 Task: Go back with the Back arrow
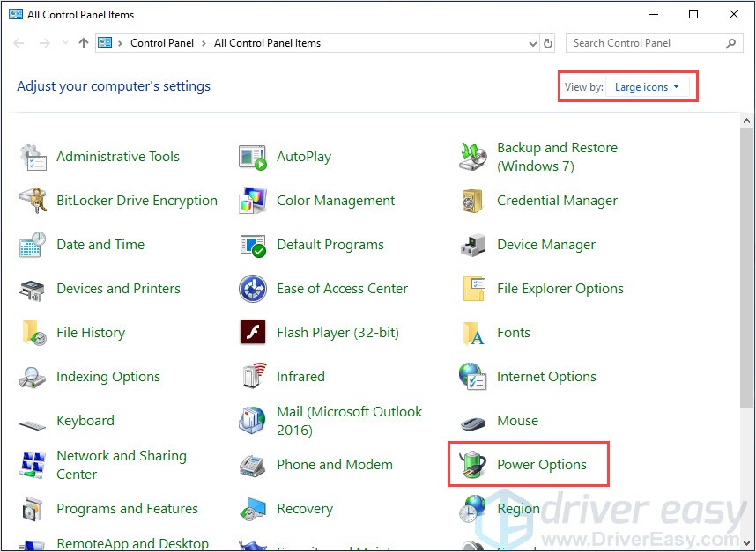(19, 43)
